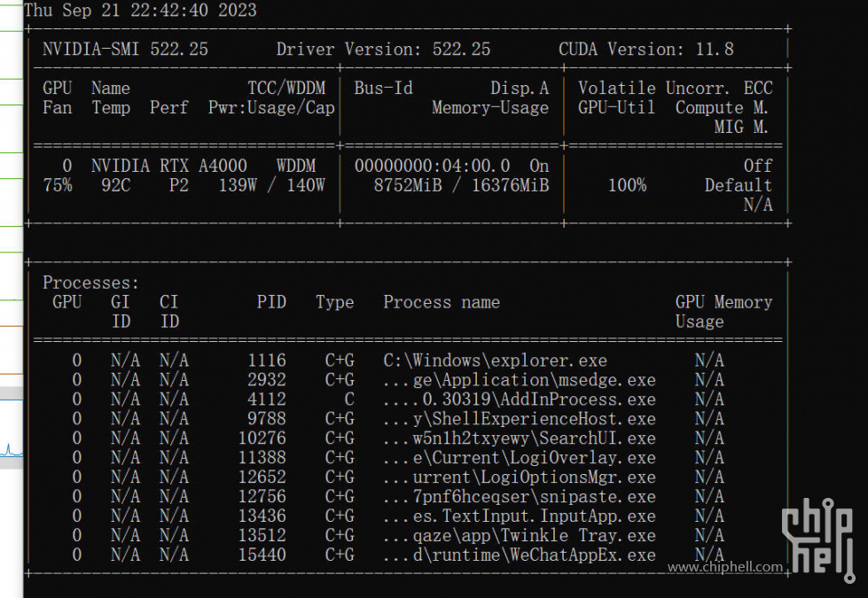Viewport: 868px width, 598px height.
Task: Select the NVIDIA-SMI 522.25 text
Action: [x=125, y=50]
